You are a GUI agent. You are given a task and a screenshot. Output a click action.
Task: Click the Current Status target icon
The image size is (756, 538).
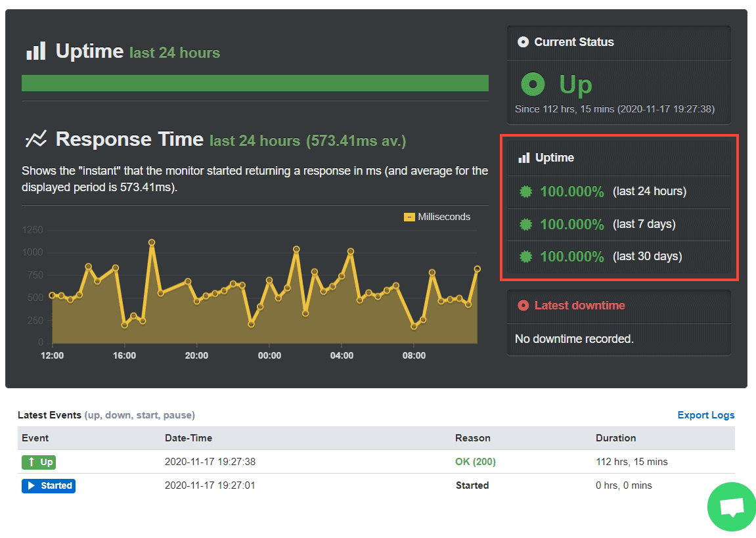pos(523,42)
